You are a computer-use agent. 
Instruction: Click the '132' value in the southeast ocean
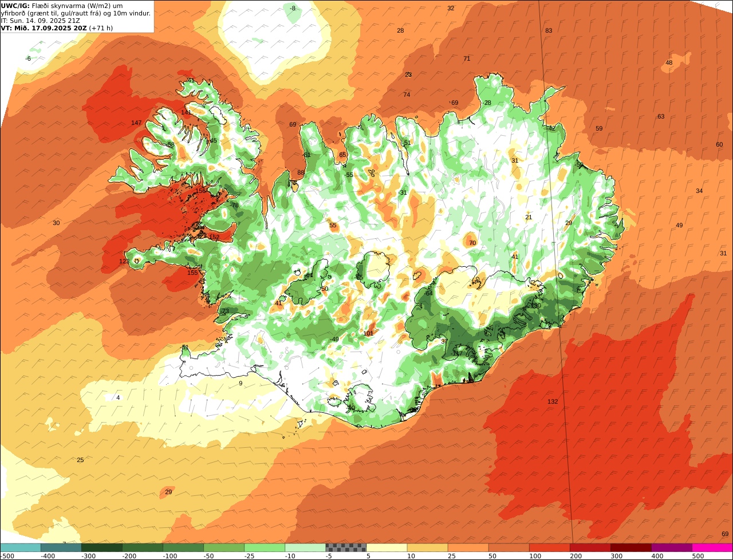tap(553, 402)
